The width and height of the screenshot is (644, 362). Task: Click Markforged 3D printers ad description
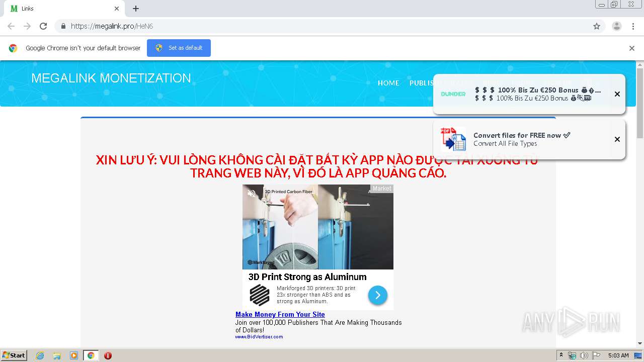[316, 295]
